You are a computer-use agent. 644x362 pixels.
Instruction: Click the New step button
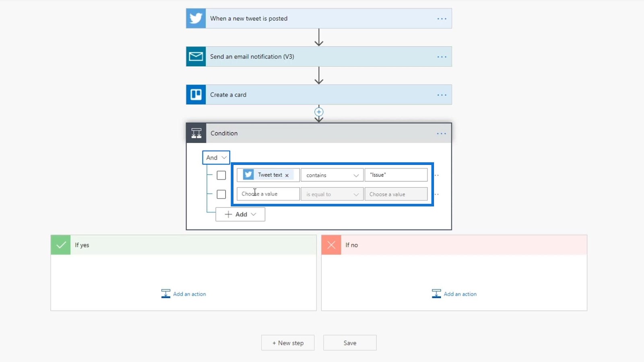point(288,343)
